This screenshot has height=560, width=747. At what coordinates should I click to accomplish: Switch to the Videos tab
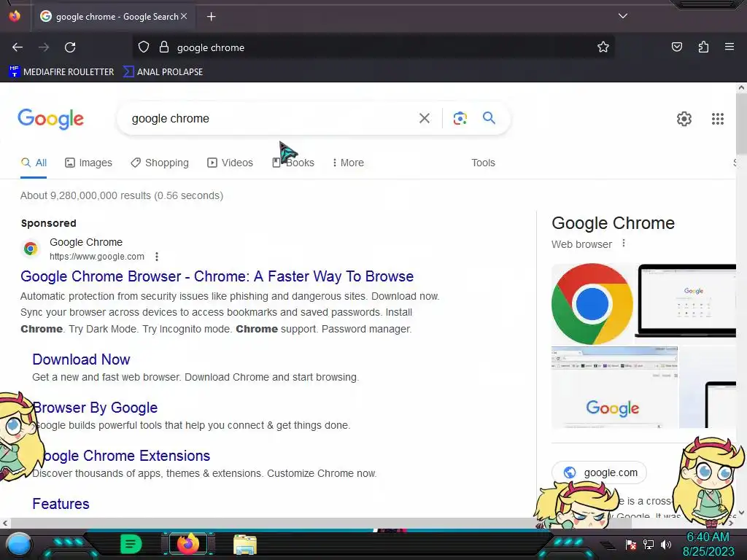click(230, 163)
